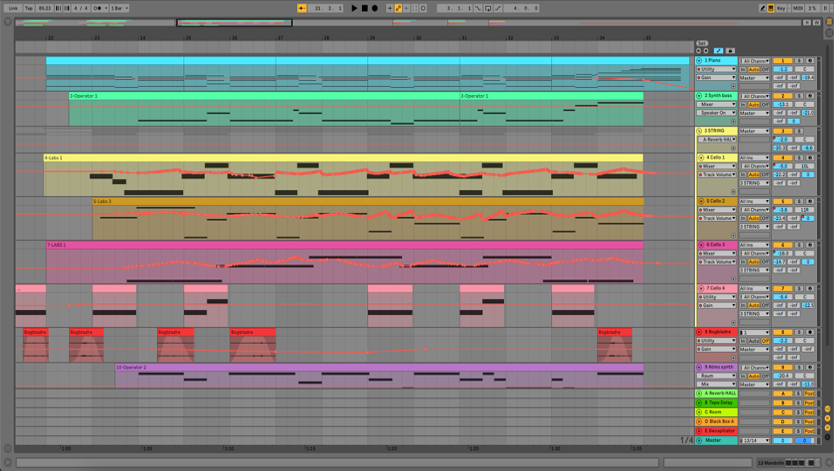Image resolution: width=834 pixels, height=471 pixels.
Task: Click 1 Piano track volume field -1.2
Action: tap(782, 69)
